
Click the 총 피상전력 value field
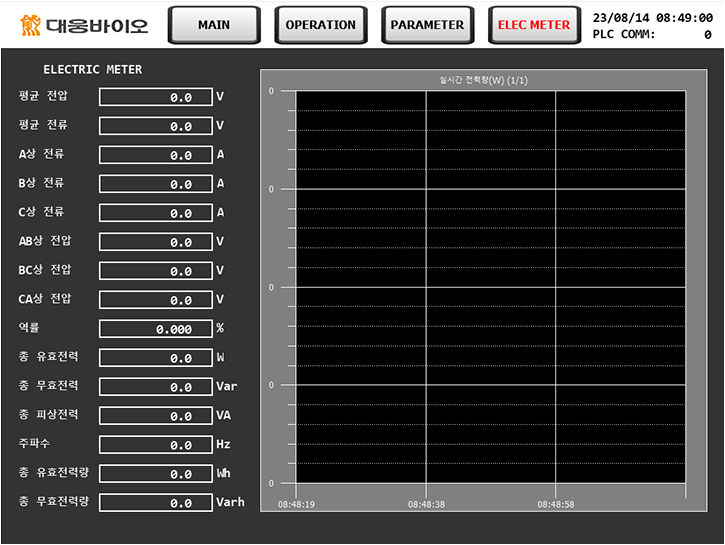(156, 416)
